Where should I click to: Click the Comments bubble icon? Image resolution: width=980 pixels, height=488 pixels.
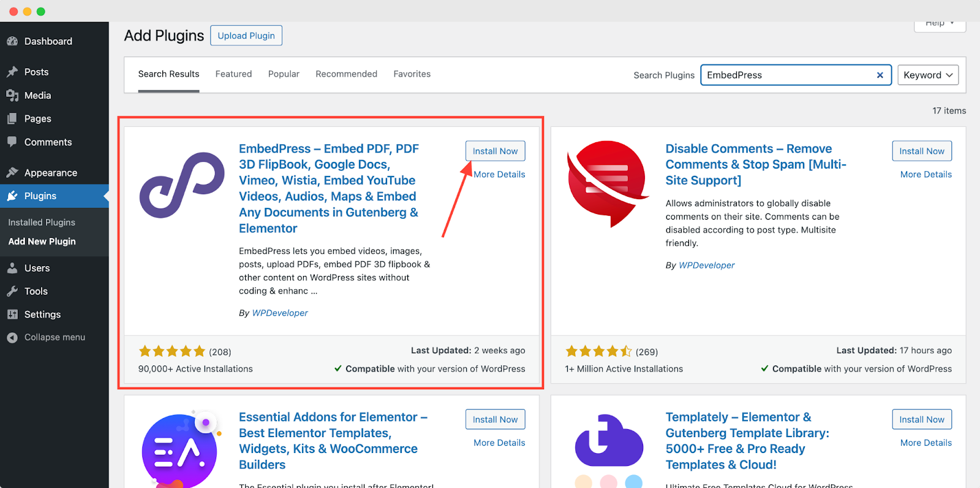[12, 142]
